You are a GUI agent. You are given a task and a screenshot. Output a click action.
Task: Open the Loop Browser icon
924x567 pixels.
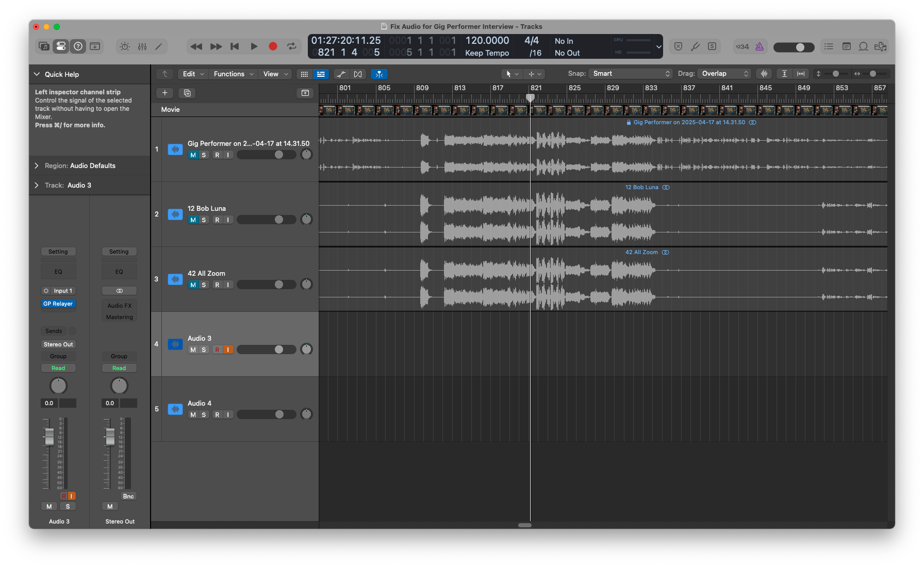(x=863, y=46)
